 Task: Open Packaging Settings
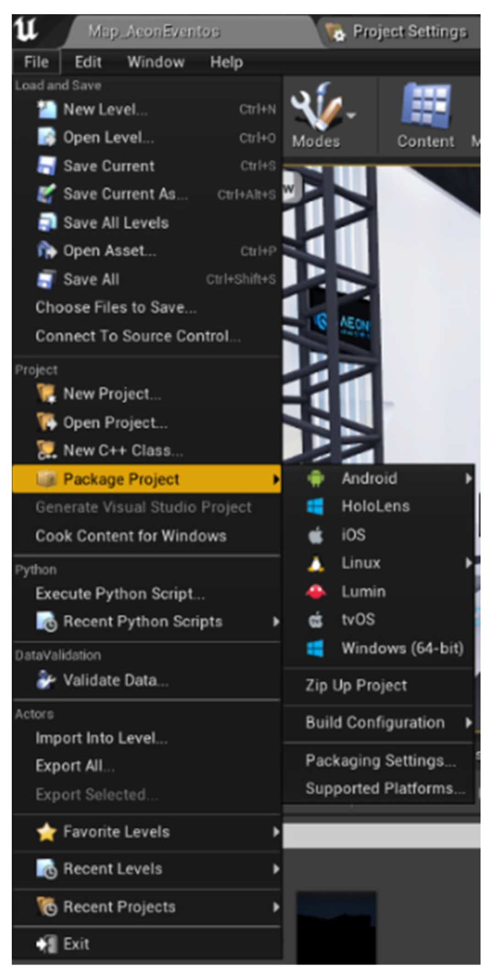380,760
